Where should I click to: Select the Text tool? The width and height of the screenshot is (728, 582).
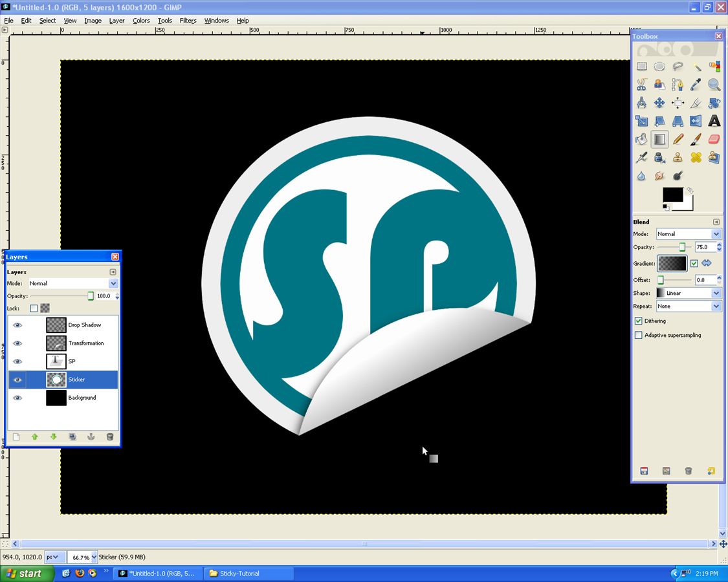714,121
